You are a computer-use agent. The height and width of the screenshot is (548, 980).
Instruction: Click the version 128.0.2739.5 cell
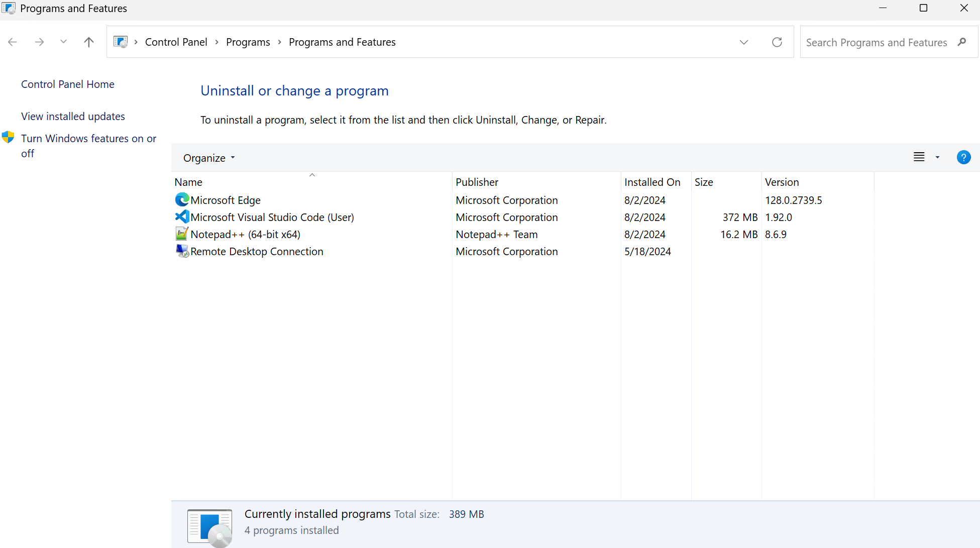(x=794, y=200)
